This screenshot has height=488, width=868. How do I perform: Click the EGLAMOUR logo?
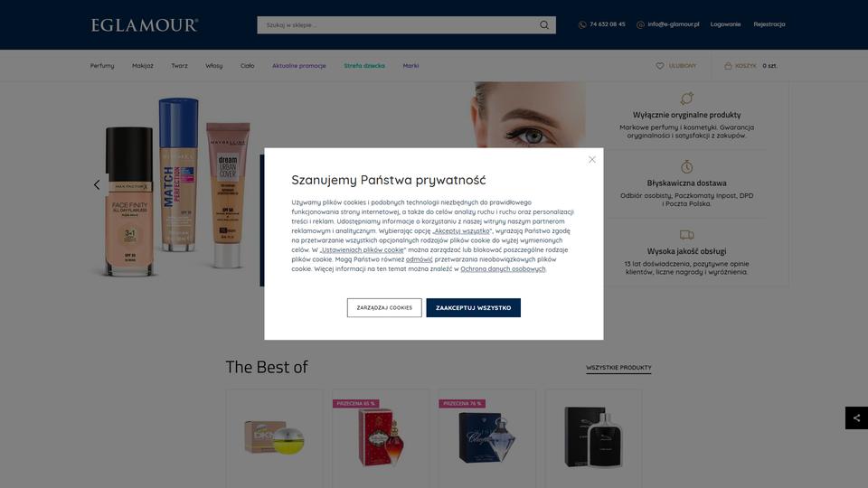pyautogui.click(x=145, y=25)
